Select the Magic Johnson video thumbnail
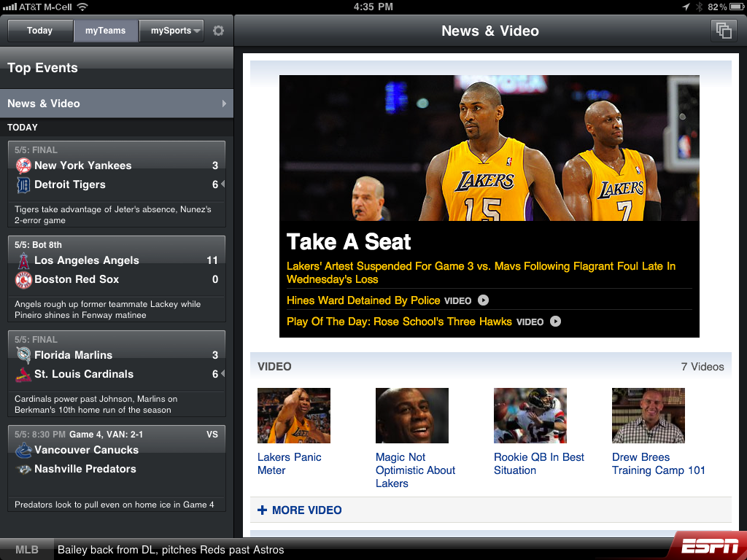The height and width of the screenshot is (560, 747). pos(412,416)
